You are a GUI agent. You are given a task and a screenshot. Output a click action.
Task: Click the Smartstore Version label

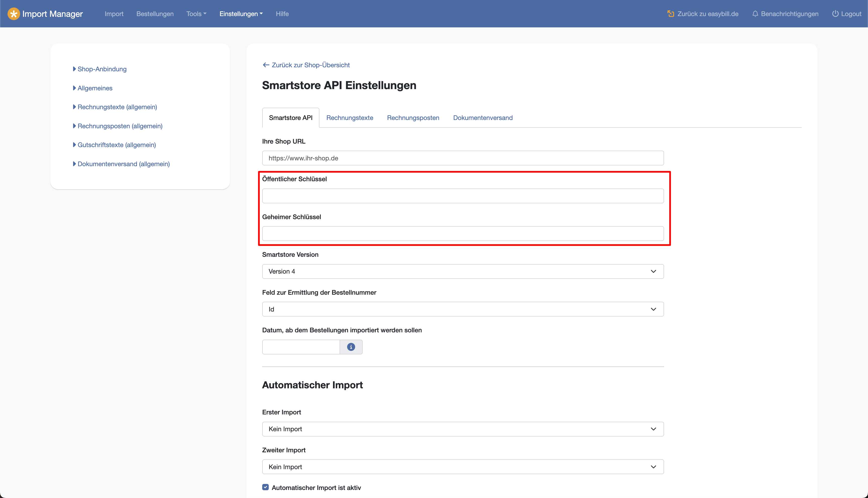coord(290,255)
